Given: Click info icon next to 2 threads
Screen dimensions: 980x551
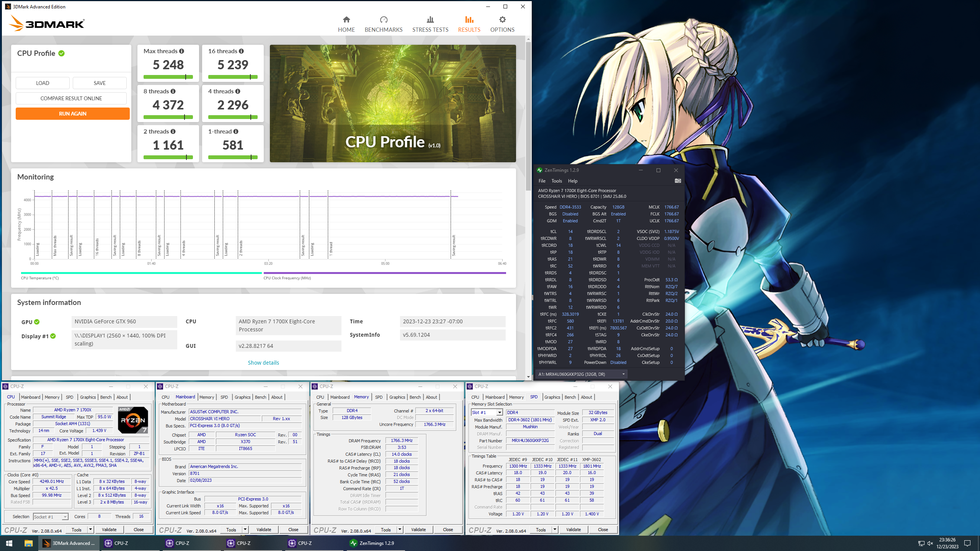Looking at the screenshot, I should 173,131.
